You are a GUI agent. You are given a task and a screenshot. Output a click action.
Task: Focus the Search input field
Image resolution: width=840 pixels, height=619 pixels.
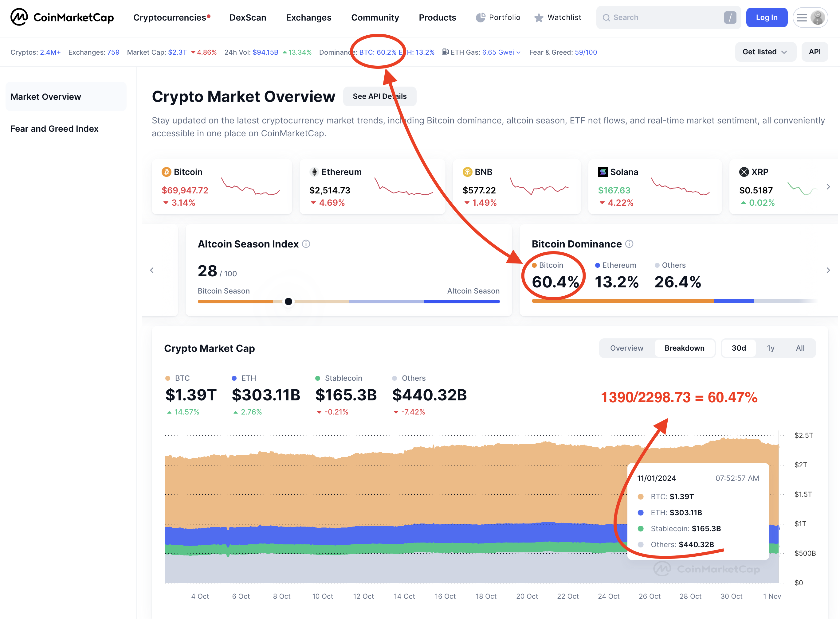tap(669, 18)
